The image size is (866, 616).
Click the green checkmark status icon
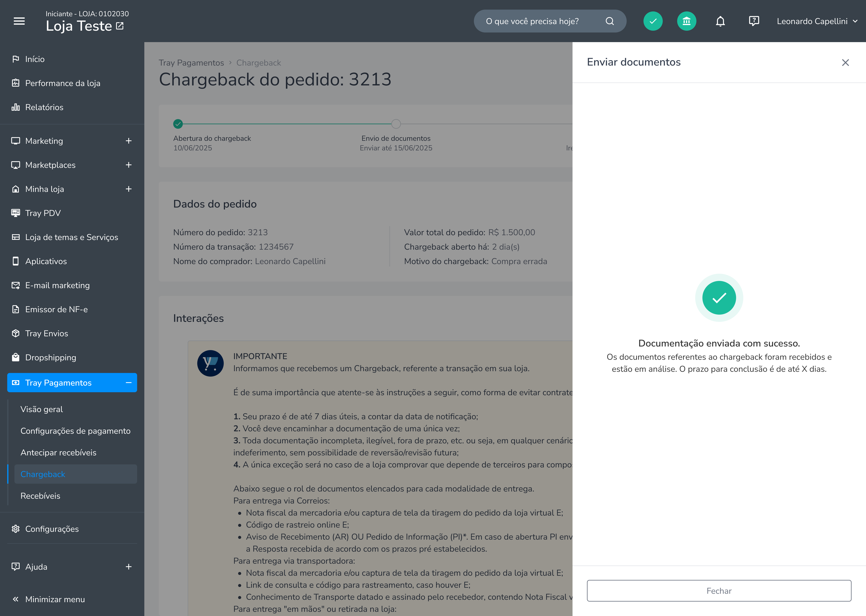point(653,21)
